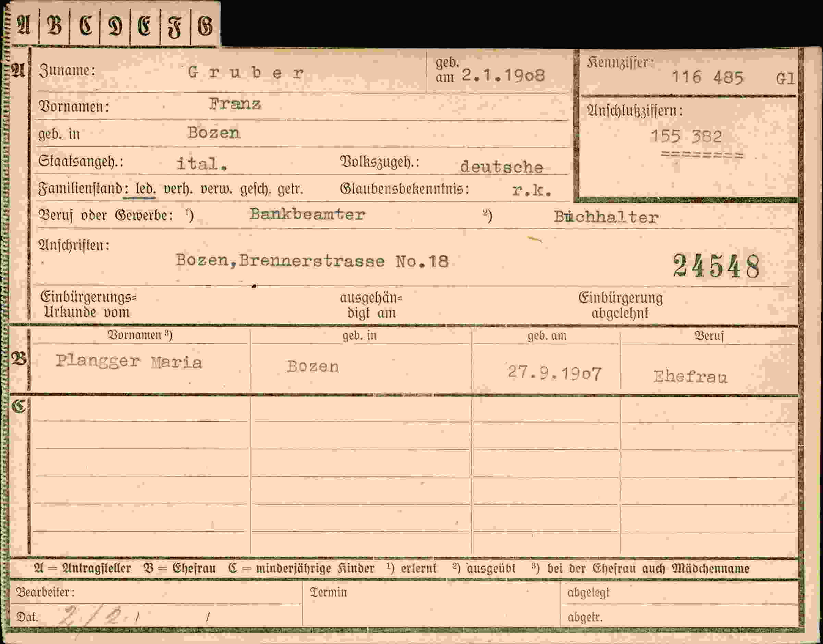This screenshot has width=823, height=644.
Task: Click the "verw." marital status option
Action: pos(217,189)
